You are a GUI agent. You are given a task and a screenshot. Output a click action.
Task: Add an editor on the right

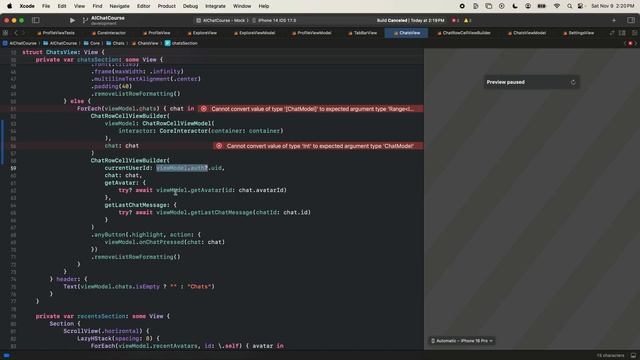tap(634, 33)
